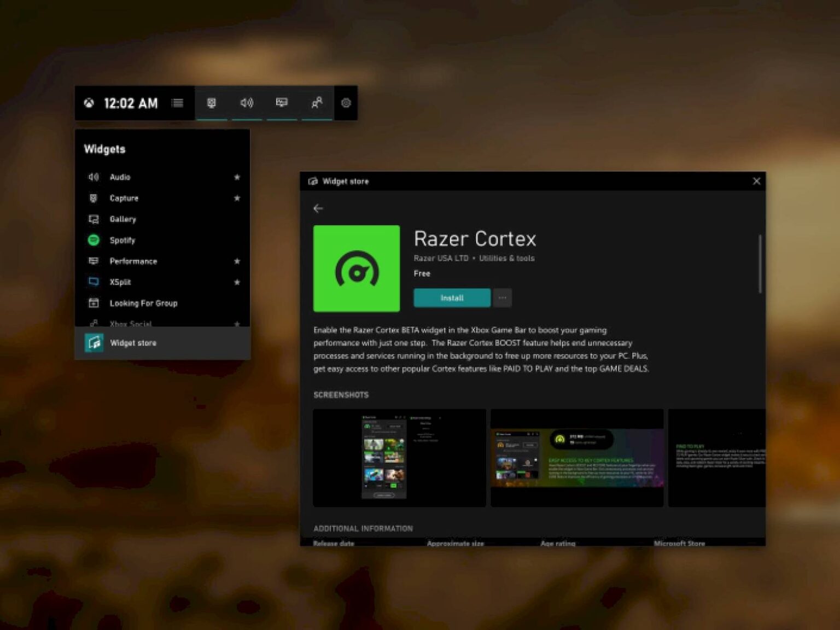Open the Audio widget from list
The width and height of the screenshot is (840, 630).
162,177
